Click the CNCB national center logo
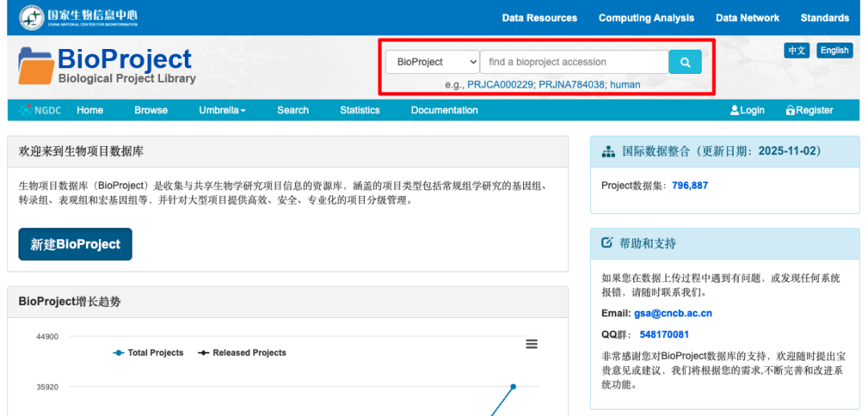The width and height of the screenshot is (868, 416). click(78, 18)
